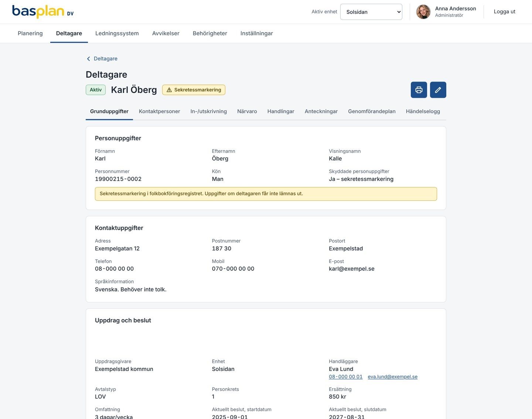The height and width of the screenshot is (419, 532).
Task: Click Anna Andersson's profile avatar
Action: point(423,12)
